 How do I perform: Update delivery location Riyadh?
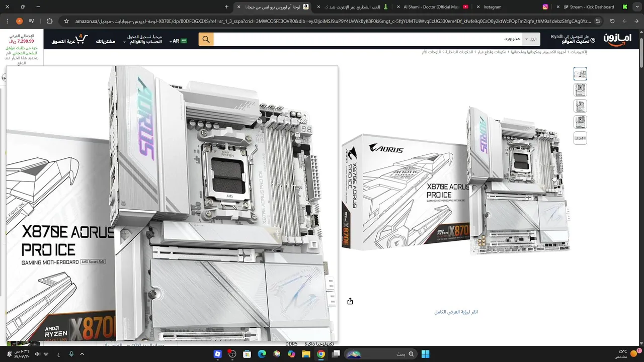tap(573, 39)
